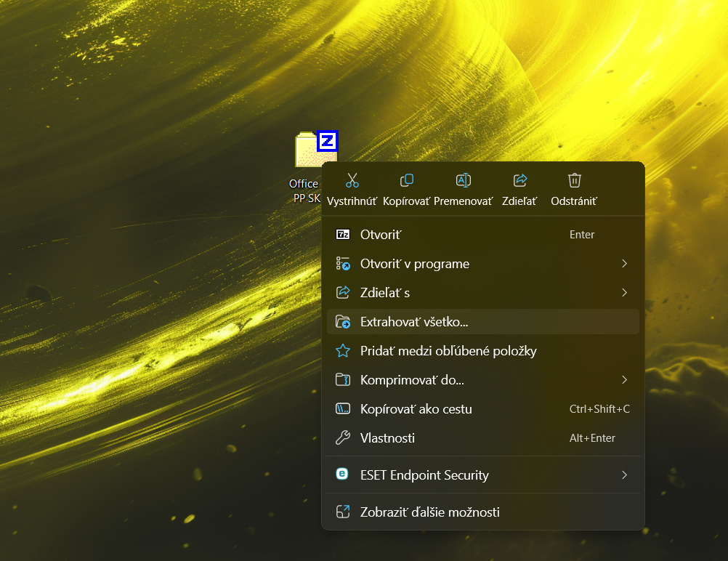The image size is (728, 561).
Task: Select the Vystrihnúť (cut) scissors icon
Action: pos(352,179)
